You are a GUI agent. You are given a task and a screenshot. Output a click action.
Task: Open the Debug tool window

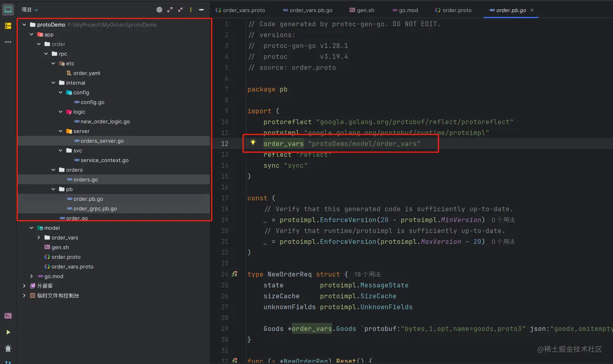click(x=8, y=348)
